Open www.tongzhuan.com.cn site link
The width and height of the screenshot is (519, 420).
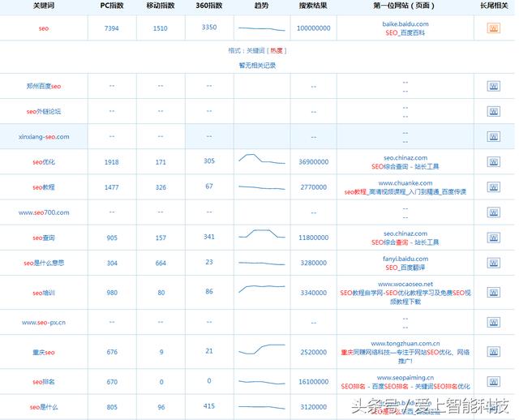click(405, 344)
